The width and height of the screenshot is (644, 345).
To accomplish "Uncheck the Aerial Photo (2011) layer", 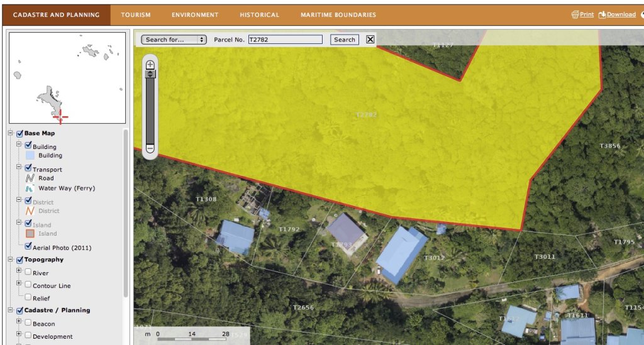I will (x=28, y=247).
